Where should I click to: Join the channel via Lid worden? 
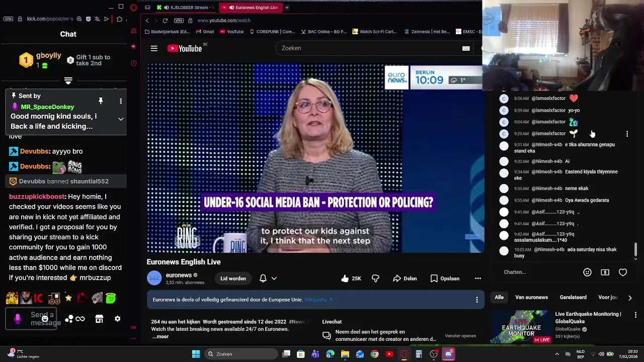tap(233, 279)
